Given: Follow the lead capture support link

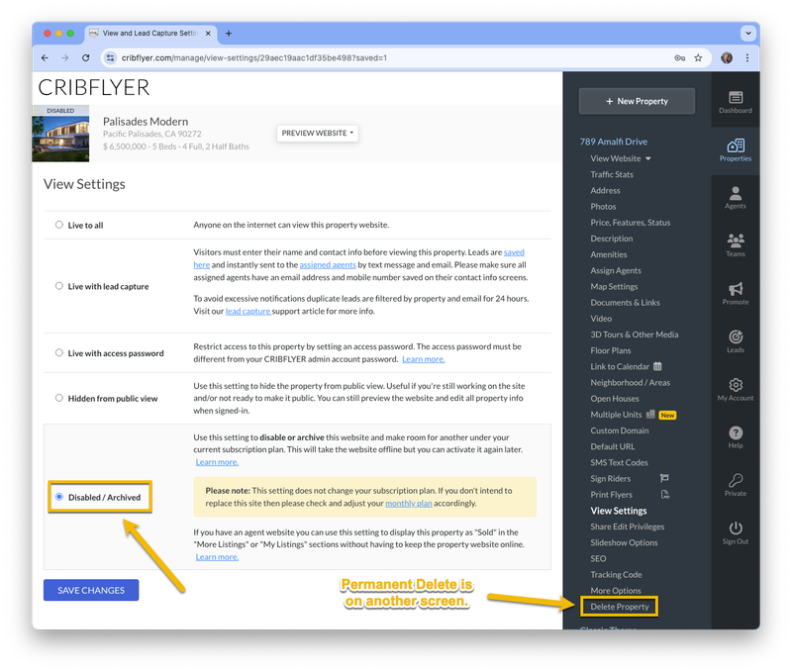Looking at the screenshot, I should tap(248, 311).
